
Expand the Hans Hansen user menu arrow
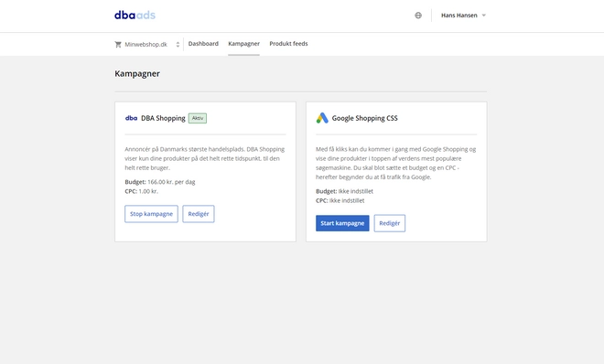pos(484,16)
